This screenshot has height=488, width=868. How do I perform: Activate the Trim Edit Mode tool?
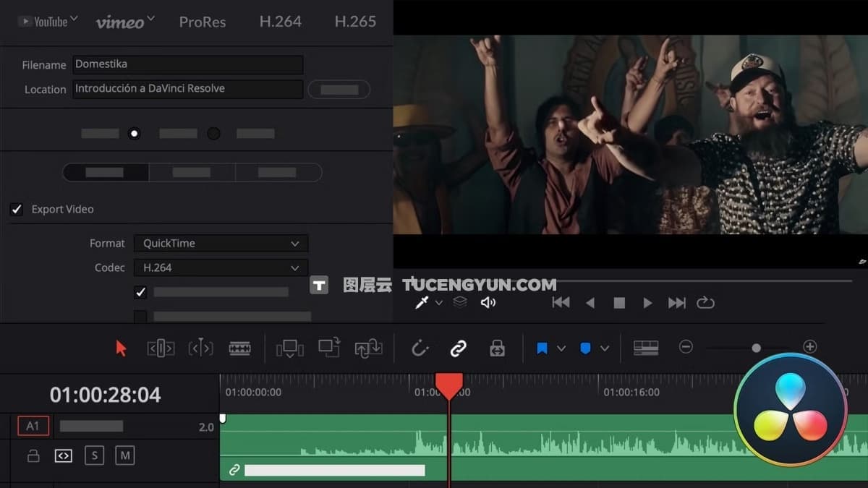click(x=161, y=348)
